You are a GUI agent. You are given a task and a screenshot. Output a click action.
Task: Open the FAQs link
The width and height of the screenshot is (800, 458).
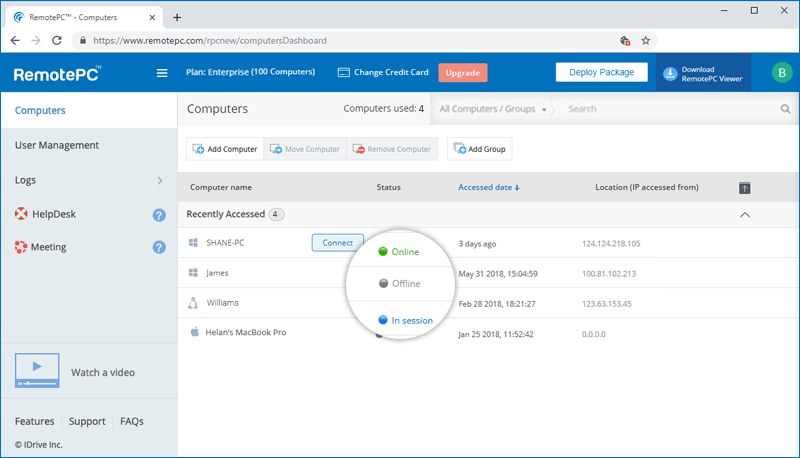(132, 421)
